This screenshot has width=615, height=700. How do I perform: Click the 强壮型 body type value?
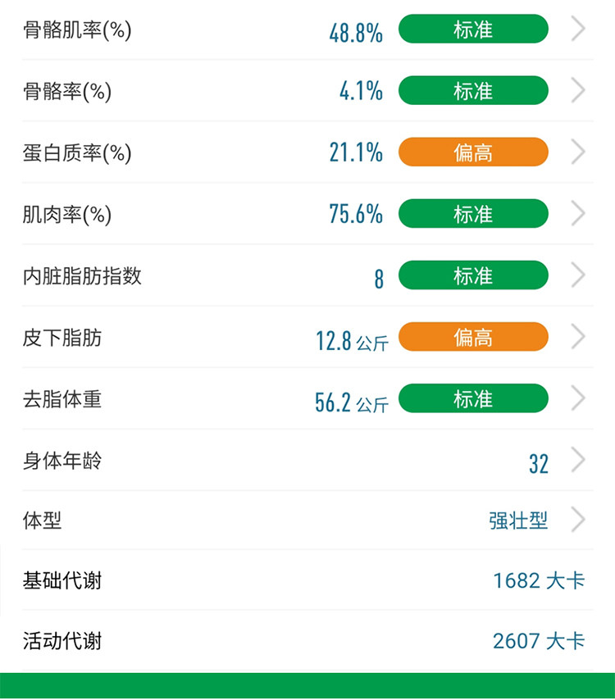tap(518, 520)
